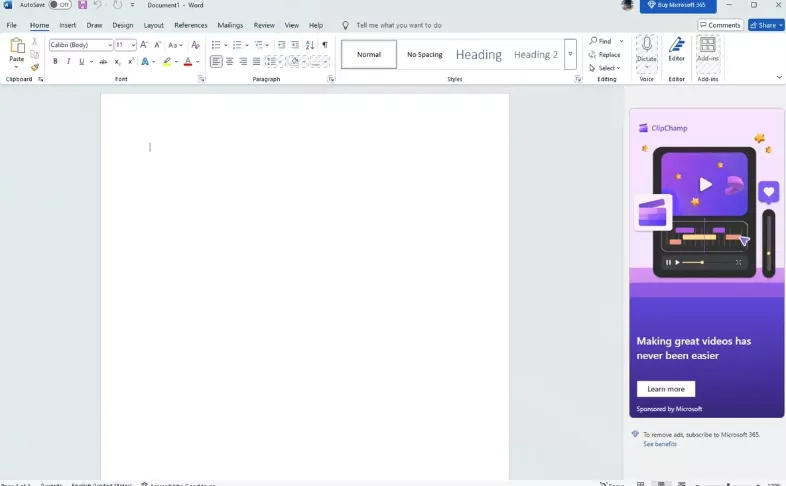Screen dimensions: 786x486
Task: Click Decrease Font Size icon
Action: tap(157, 45)
